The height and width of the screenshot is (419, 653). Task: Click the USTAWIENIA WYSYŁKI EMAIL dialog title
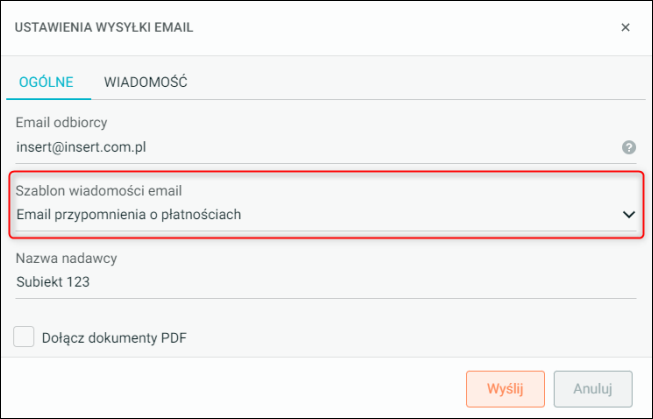pyautogui.click(x=104, y=27)
